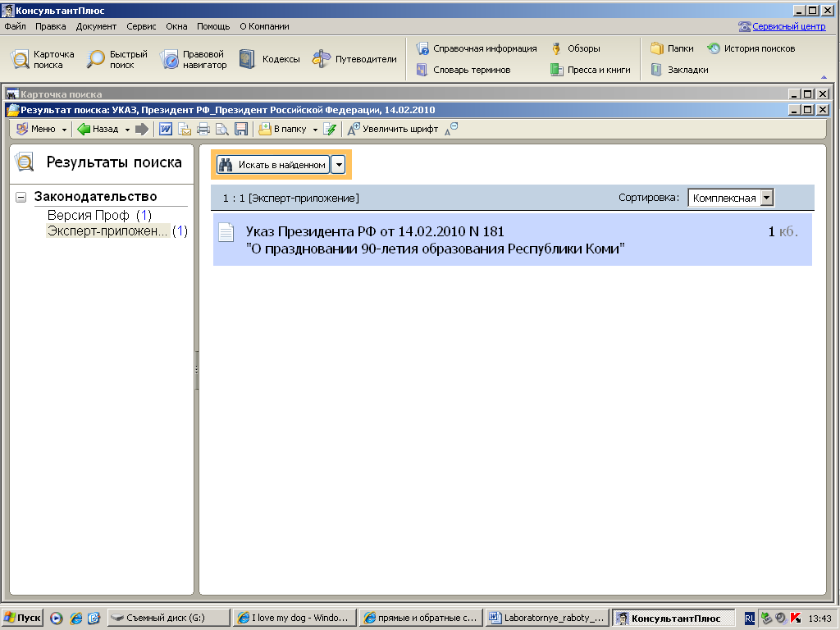The image size is (840, 630).
Task: Open the Файл menu
Action: point(15,26)
